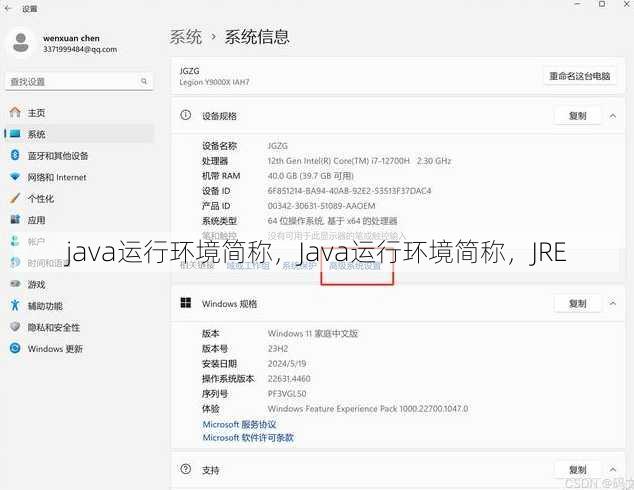Collapse the 设备规格 section chevron
The height and width of the screenshot is (490, 634).
(x=613, y=116)
